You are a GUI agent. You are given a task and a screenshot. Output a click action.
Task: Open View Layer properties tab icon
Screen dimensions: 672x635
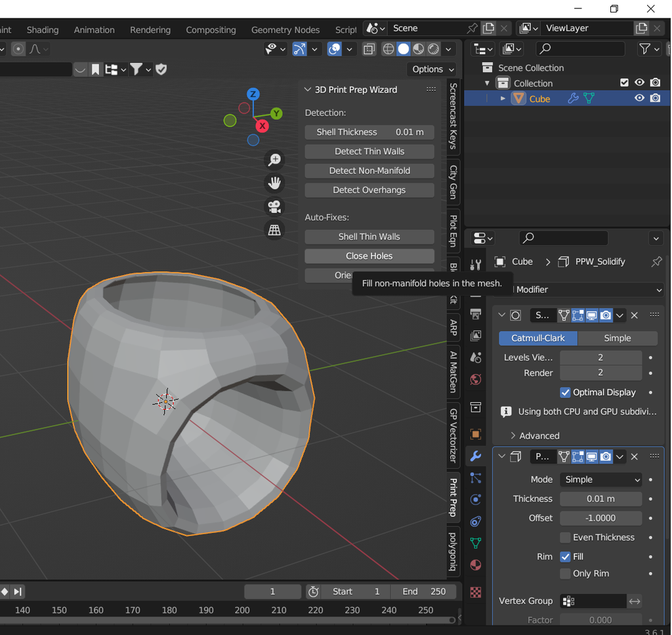[475, 336]
